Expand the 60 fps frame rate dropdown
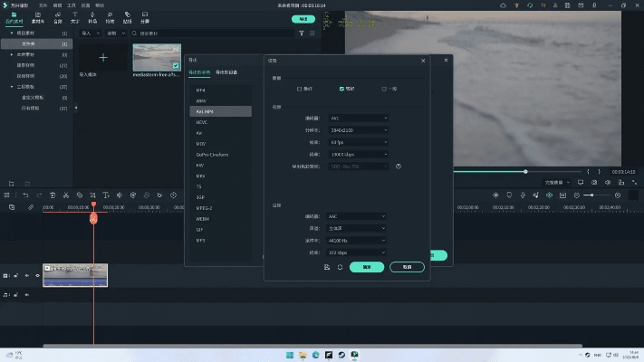This screenshot has width=644, height=362. [358, 142]
